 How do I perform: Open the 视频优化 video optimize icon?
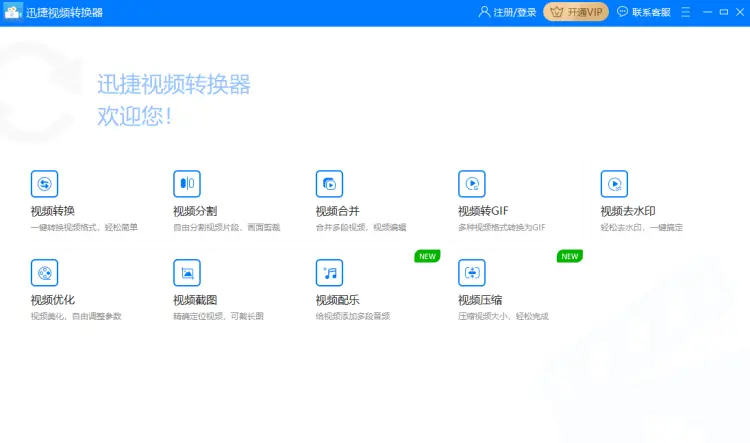click(44, 273)
